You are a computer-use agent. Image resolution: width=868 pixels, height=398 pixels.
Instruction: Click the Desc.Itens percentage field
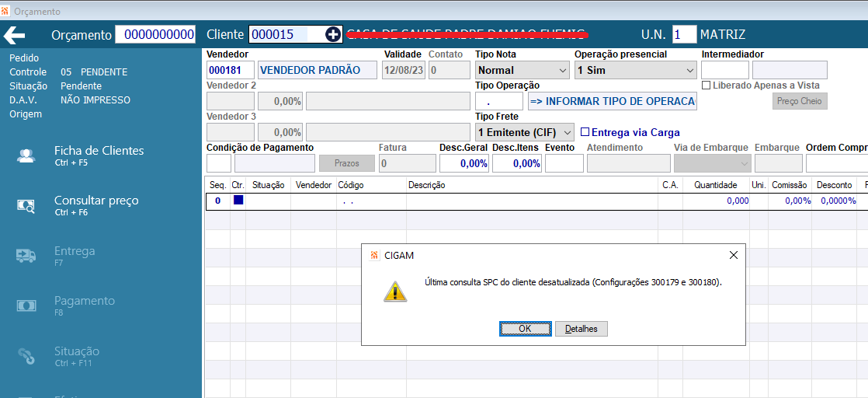(x=517, y=163)
